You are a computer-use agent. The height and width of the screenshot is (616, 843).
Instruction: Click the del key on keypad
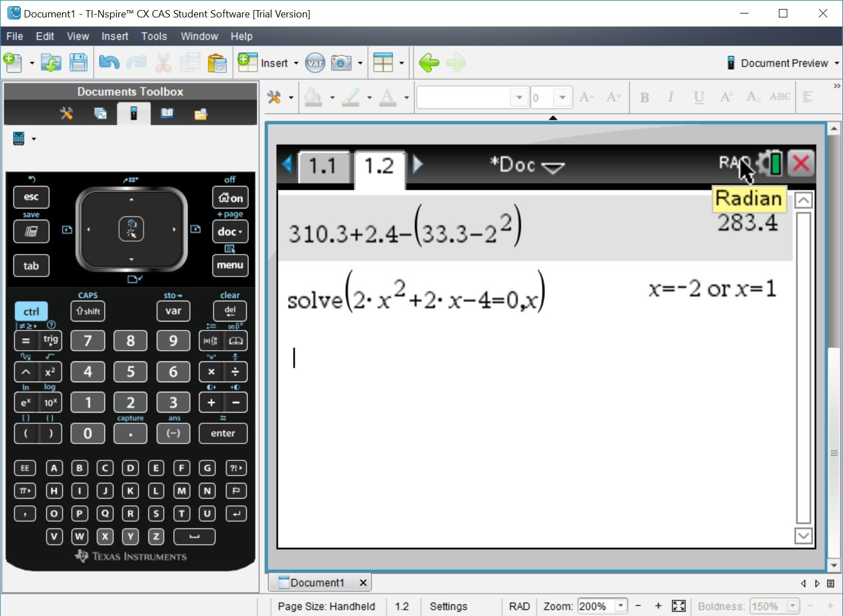(x=230, y=311)
